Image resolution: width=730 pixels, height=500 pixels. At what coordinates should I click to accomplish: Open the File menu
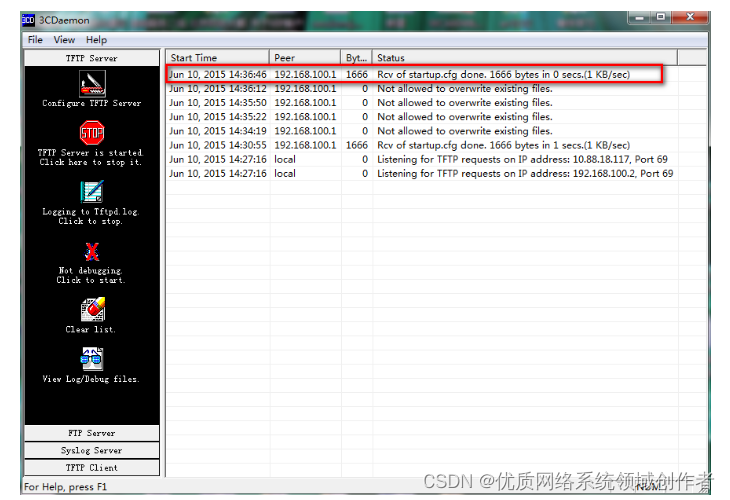click(x=35, y=40)
